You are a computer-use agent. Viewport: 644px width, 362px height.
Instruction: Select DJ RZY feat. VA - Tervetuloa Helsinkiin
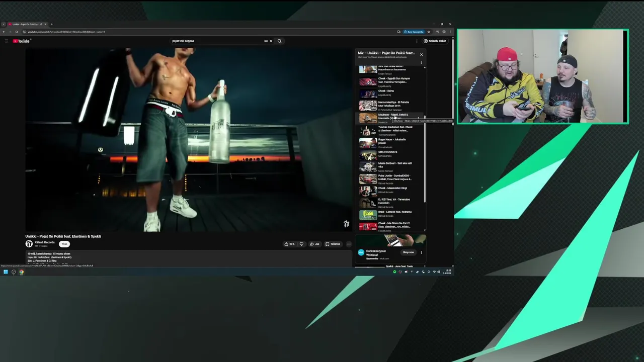pos(390,203)
